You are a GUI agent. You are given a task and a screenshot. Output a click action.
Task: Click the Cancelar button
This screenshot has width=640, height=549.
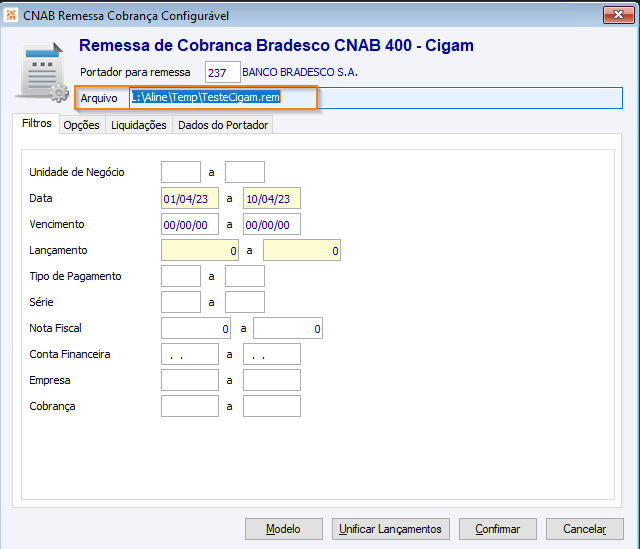click(x=585, y=529)
